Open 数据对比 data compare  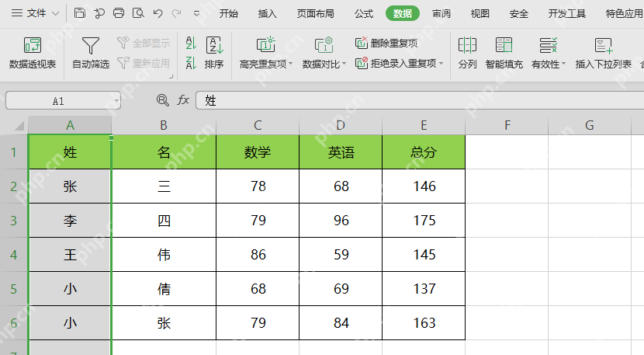point(324,53)
